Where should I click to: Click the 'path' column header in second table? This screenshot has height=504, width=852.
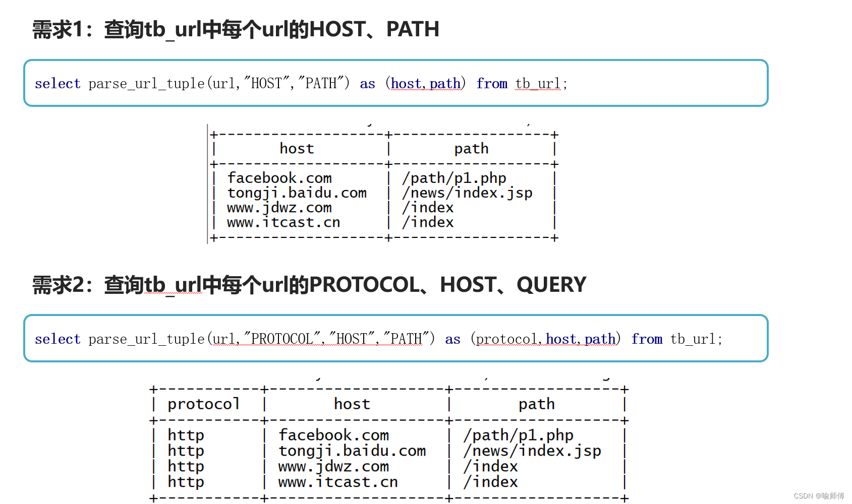(537, 404)
